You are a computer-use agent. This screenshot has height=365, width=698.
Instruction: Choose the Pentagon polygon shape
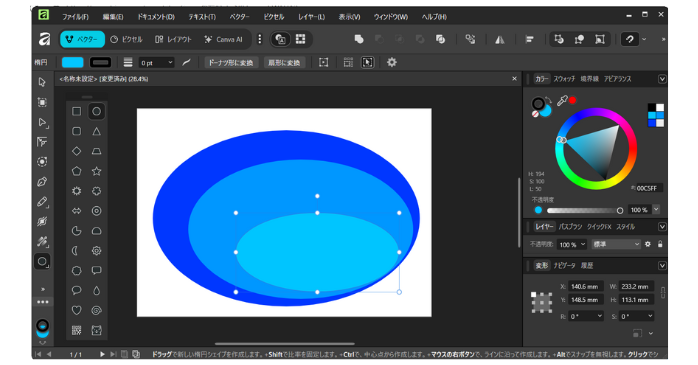[x=77, y=171]
